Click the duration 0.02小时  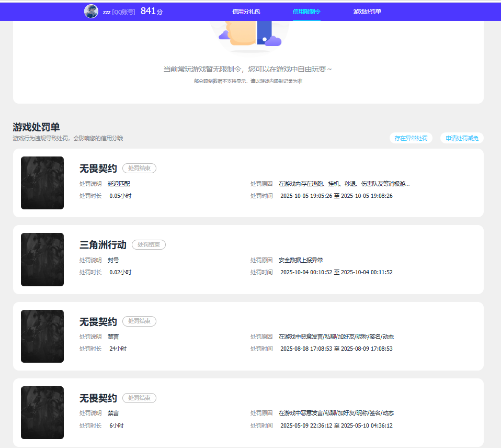tap(120, 273)
